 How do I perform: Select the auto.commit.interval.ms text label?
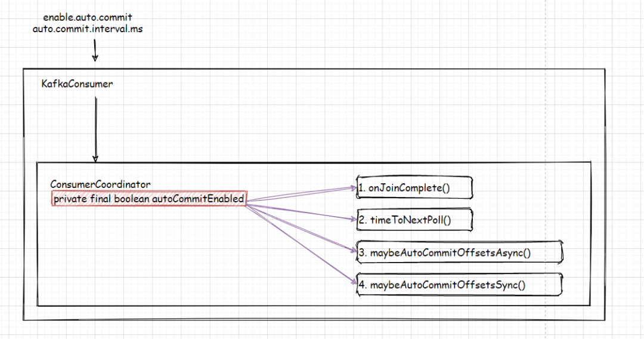[88, 29]
